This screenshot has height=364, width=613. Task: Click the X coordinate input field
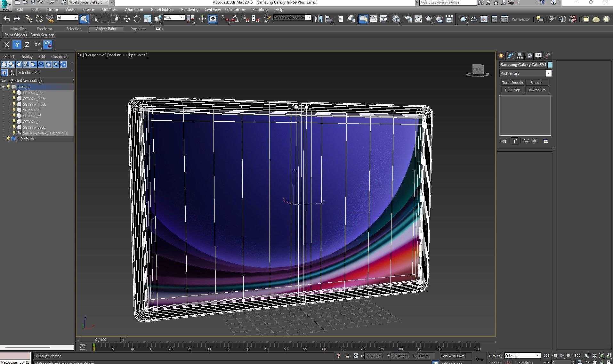click(x=374, y=356)
